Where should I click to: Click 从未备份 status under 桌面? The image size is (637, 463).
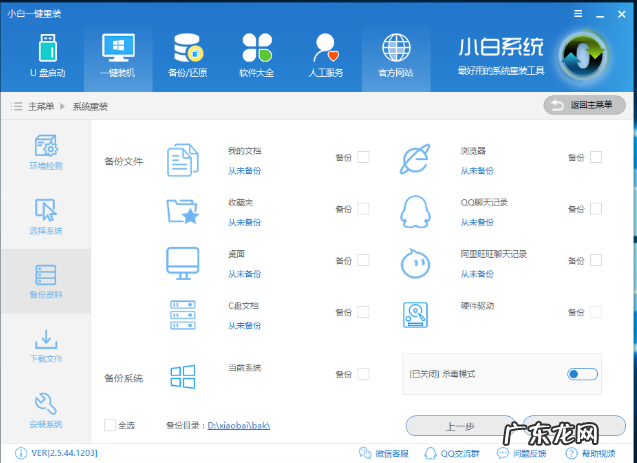(244, 274)
